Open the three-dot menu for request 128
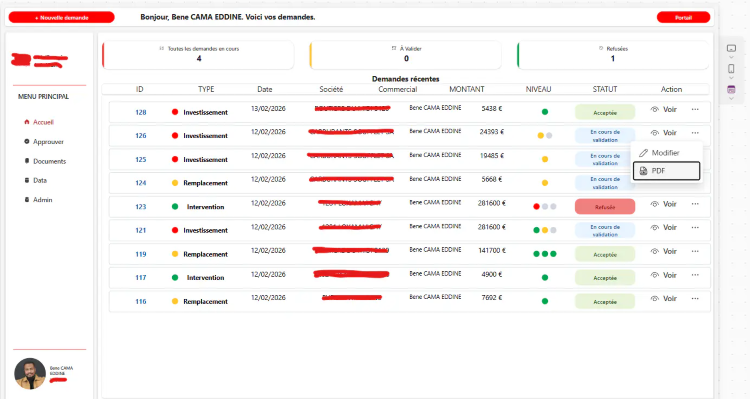750x399 pixels. pyautogui.click(x=695, y=109)
